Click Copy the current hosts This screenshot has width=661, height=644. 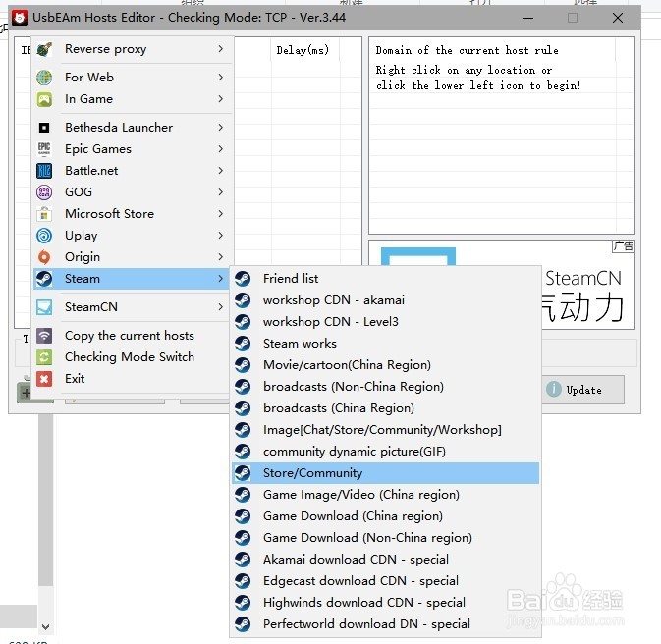(131, 336)
